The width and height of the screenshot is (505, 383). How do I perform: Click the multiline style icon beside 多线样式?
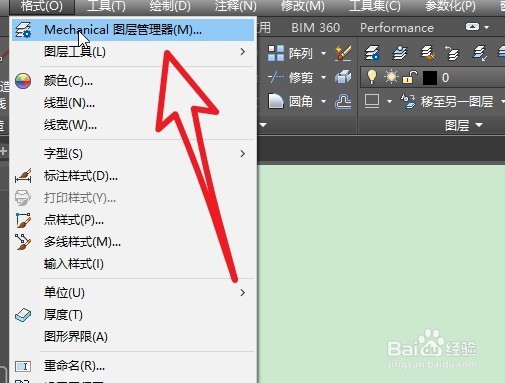[23, 242]
